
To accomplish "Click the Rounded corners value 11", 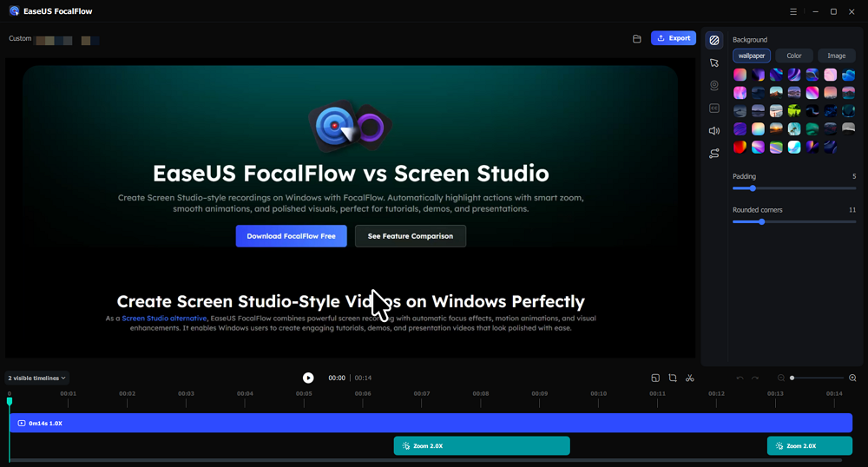I will click(852, 210).
